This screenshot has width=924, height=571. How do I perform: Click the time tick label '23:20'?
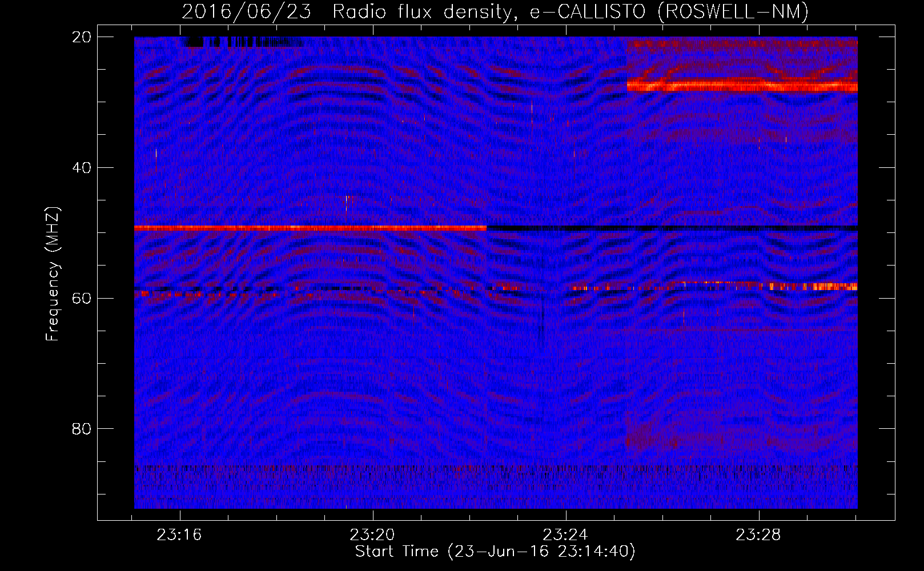coord(372,535)
